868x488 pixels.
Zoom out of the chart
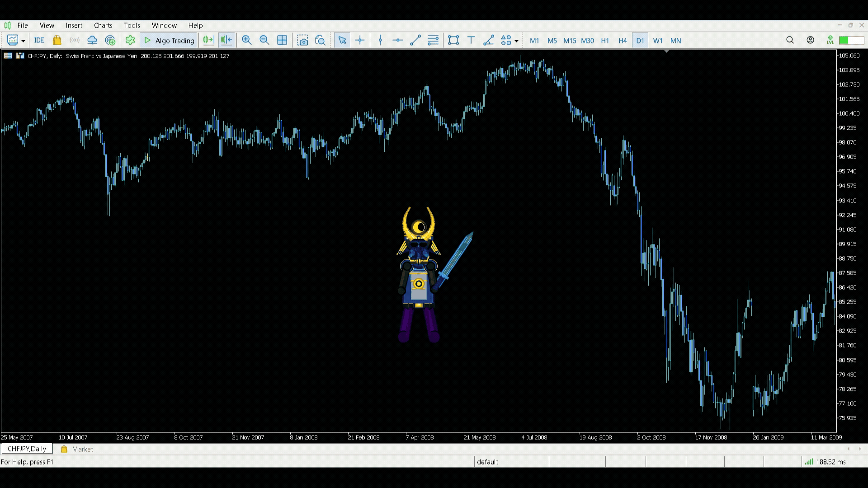click(x=264, y=41)
